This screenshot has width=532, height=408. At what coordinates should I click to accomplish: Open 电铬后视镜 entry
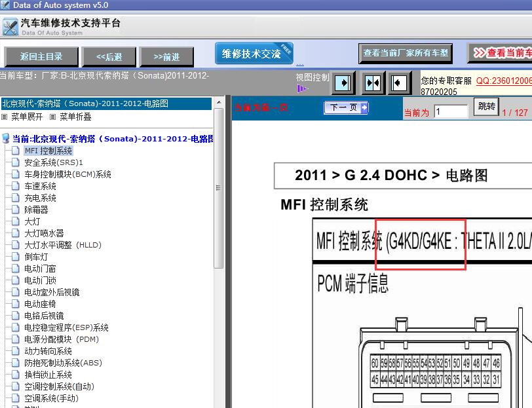click(x=44, y=316)
